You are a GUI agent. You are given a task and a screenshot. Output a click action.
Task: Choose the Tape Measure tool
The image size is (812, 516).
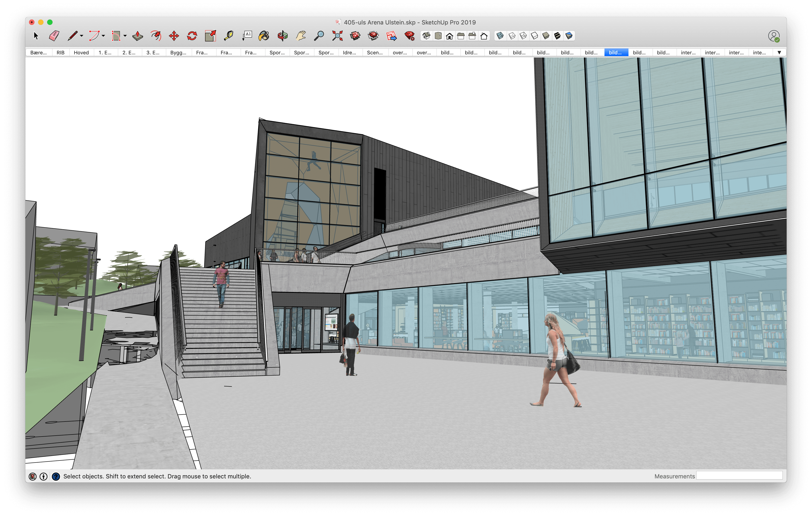pos(229,36)
